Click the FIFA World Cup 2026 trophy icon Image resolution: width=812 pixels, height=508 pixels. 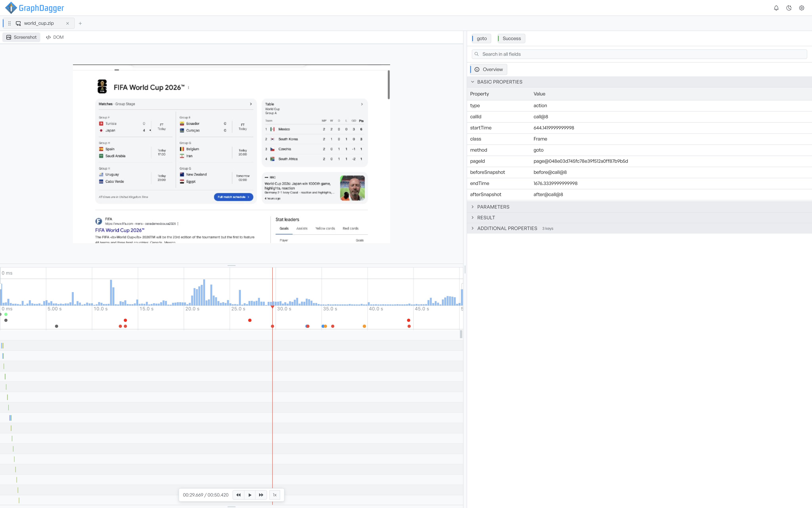(x=102, y=87)
